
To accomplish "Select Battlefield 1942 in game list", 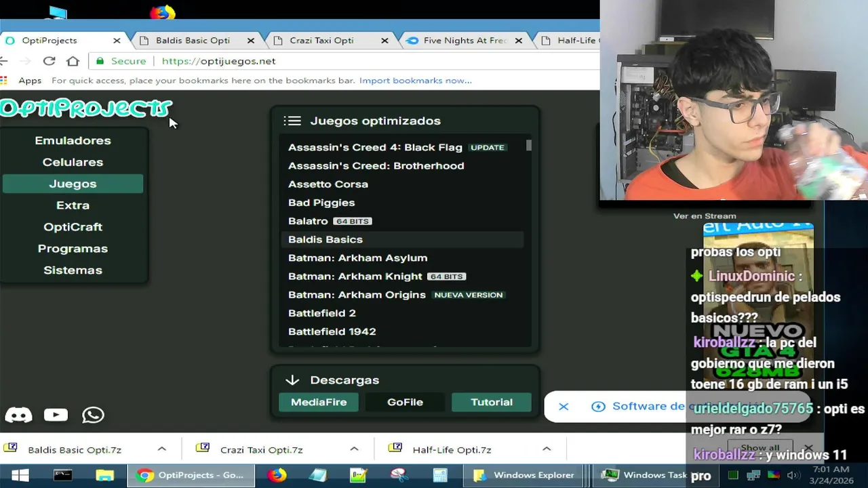I will (402, 331).
